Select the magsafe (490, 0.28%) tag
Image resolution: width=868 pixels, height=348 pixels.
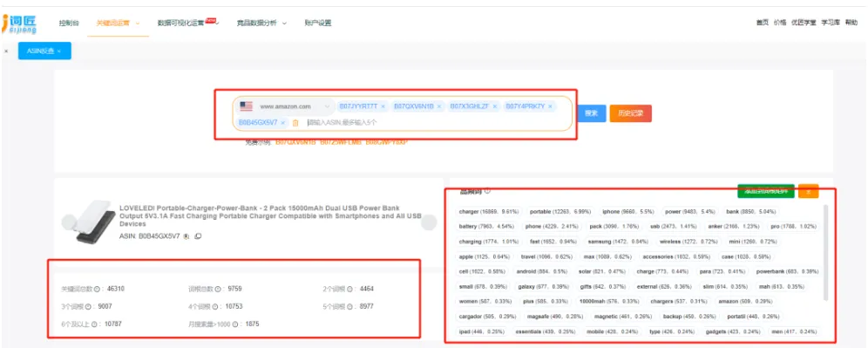tap(554, 317)
